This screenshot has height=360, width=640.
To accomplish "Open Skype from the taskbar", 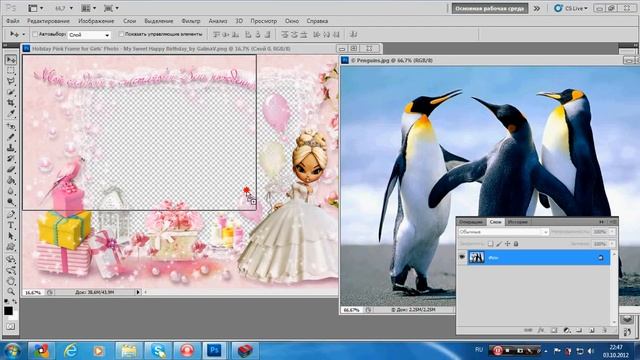I will [x=158, y=350].
